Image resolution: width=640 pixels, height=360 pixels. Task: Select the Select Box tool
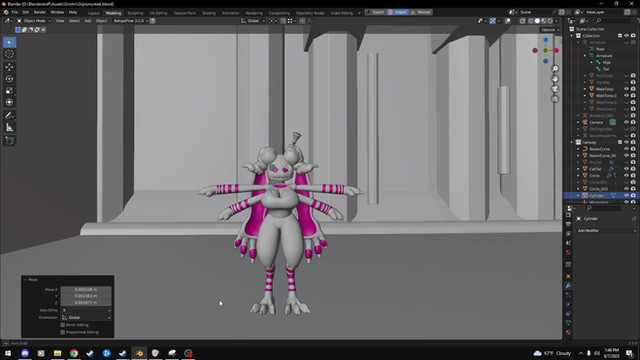point(9,42)
